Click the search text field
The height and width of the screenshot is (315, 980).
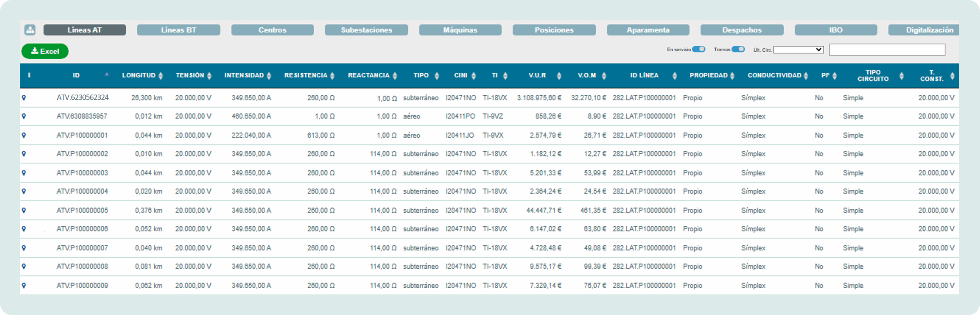click(887, 50)
